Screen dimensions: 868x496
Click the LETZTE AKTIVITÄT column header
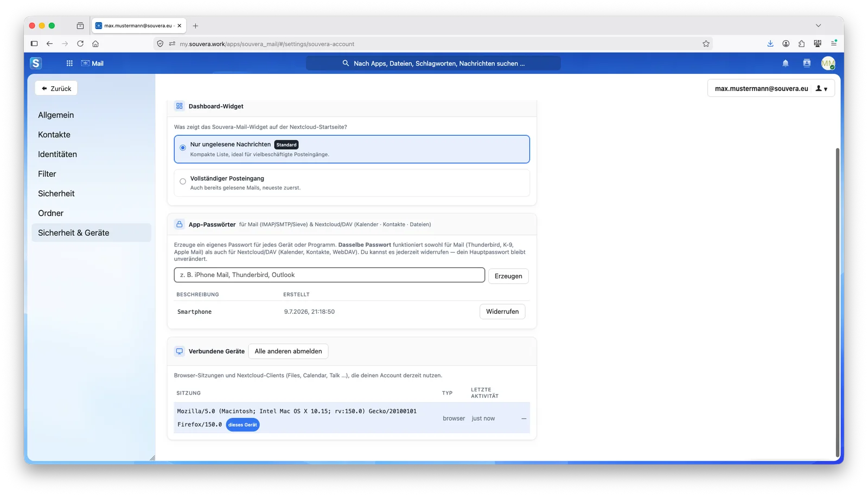pyautogui.click(x=484, y=393)
